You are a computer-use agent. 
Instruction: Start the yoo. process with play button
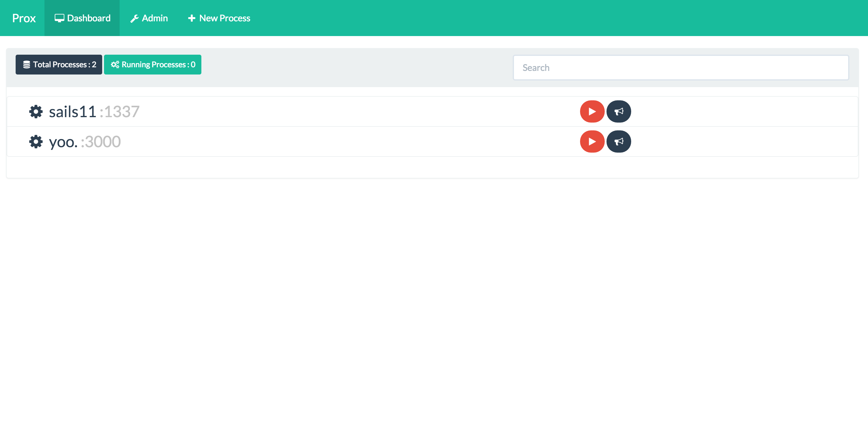point(592,141)
